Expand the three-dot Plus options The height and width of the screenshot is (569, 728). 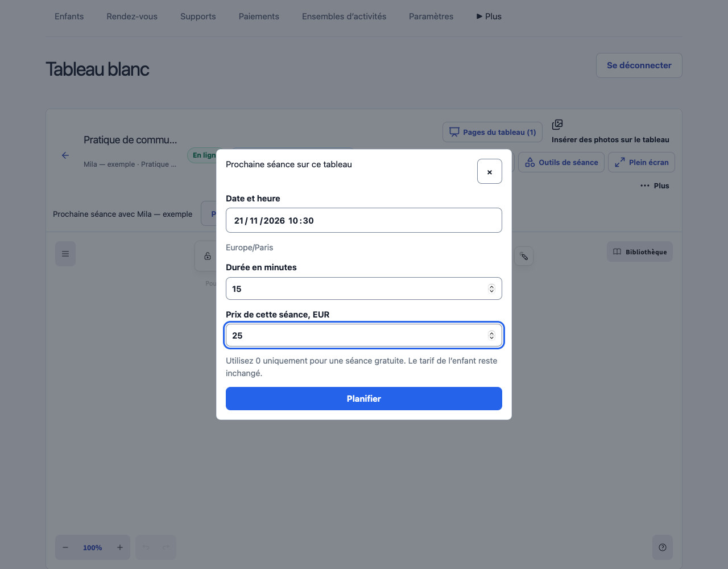[655, 185]
